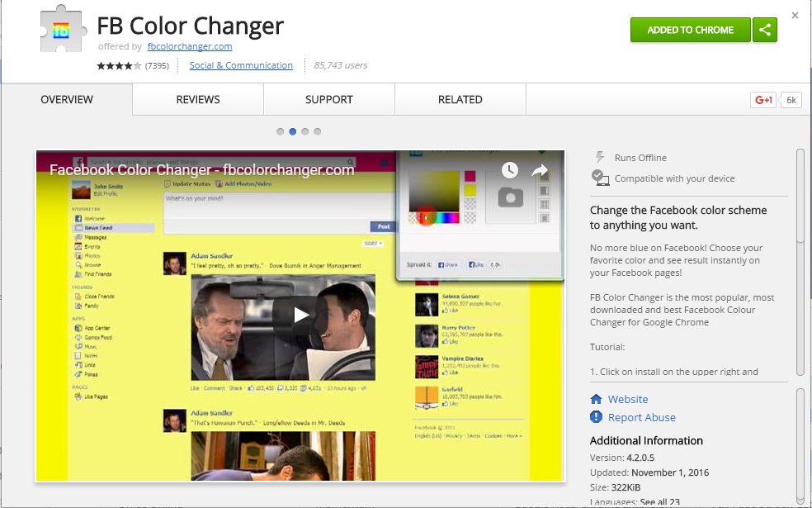Open the Social & Communication category link
This screenshot has height=508, width=812.
point(241,65)
